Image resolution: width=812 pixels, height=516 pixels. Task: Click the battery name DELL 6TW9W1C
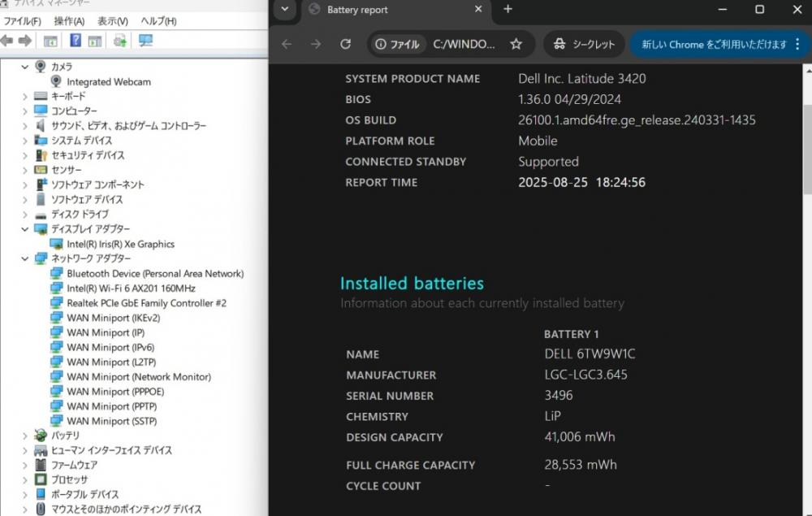pos(590,353)
